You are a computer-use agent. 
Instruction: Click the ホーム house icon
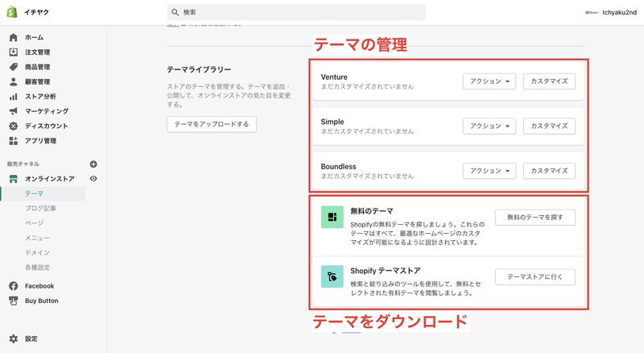pyautogui.click(x=14, y=37)
